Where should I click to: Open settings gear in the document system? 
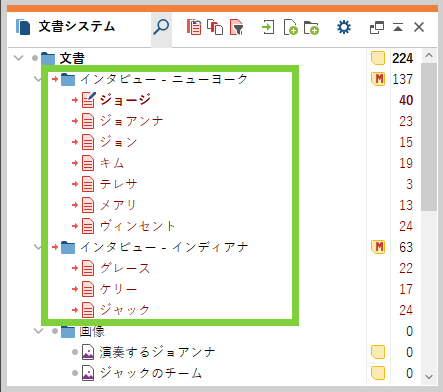point(344,27)
